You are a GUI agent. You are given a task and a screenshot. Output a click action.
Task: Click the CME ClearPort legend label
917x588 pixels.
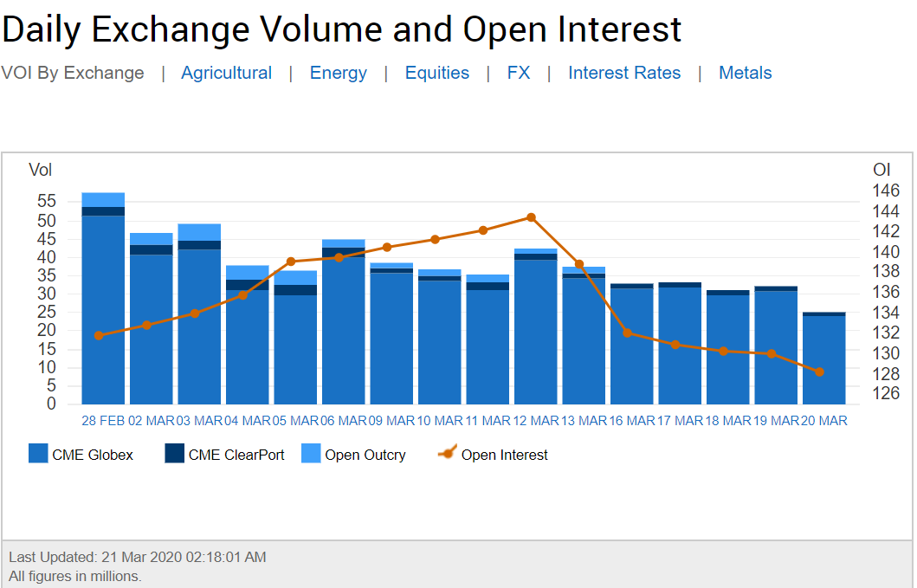click(236, 455)
